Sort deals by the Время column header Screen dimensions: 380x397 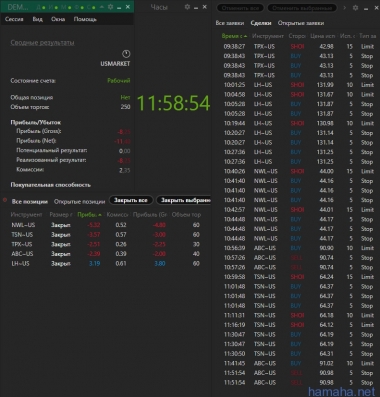tap(234, 36)
